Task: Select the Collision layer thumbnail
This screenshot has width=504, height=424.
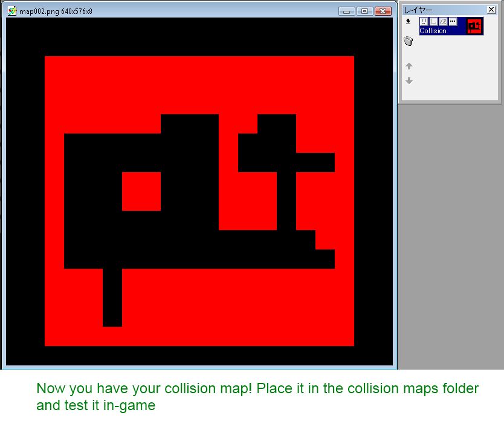Action: (474, 26)
